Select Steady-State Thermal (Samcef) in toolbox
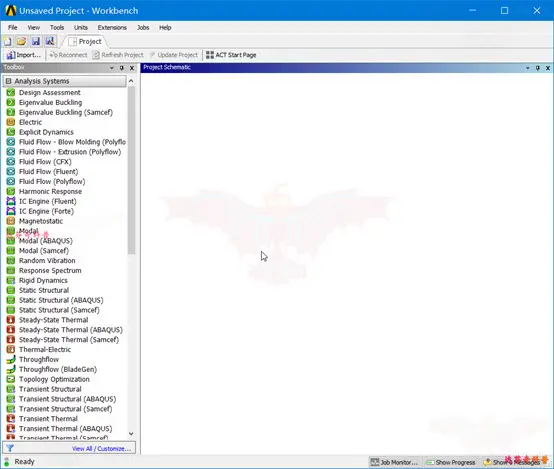The image size is (554, 469). [x=69, y=340]
